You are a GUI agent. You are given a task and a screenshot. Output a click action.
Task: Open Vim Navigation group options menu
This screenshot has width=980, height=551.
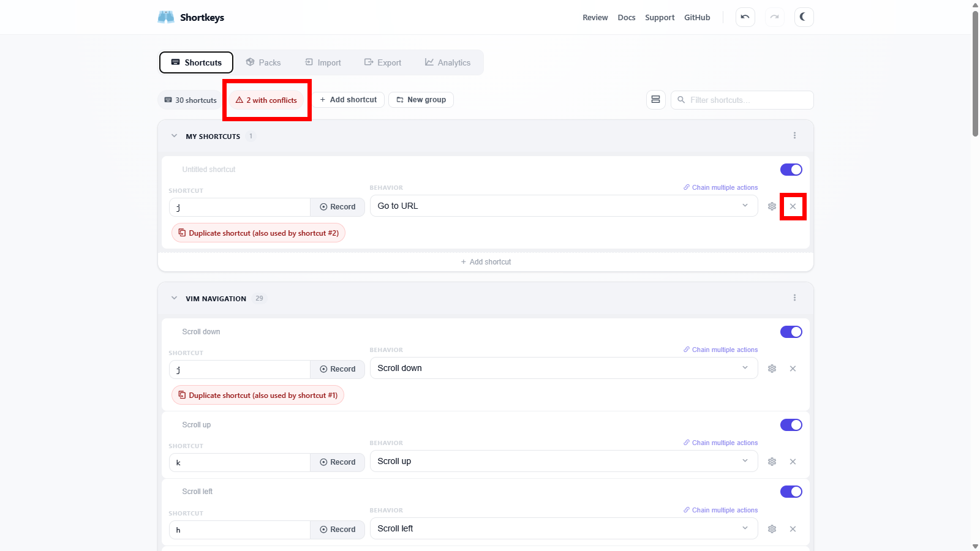tap(794, 298)
